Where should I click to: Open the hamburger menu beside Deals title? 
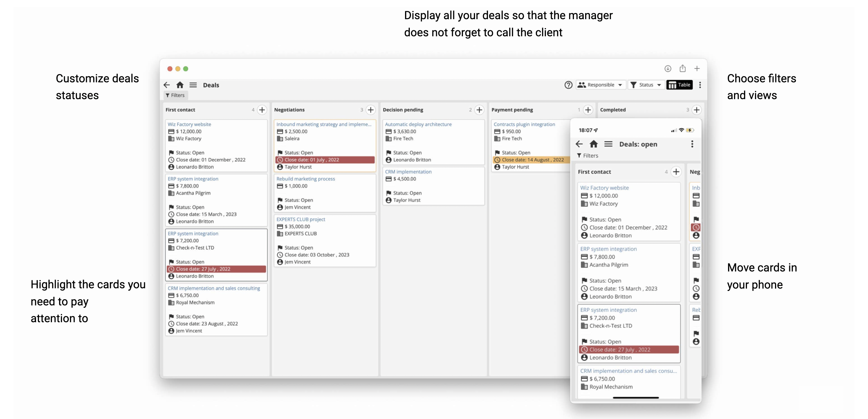point(193,85)
